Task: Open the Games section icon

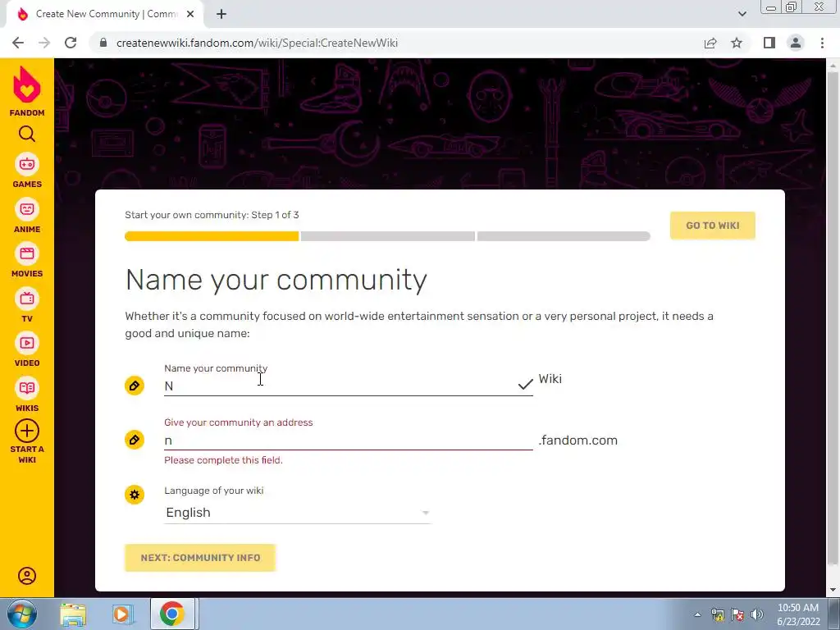Action: [27, 164]
